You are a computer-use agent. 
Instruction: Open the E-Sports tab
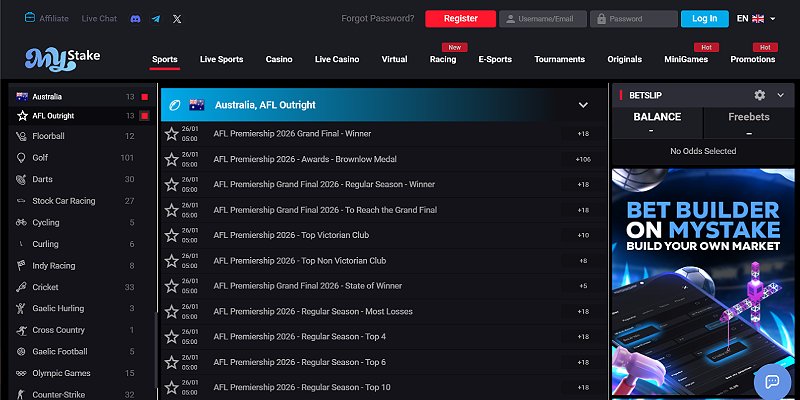495,59
